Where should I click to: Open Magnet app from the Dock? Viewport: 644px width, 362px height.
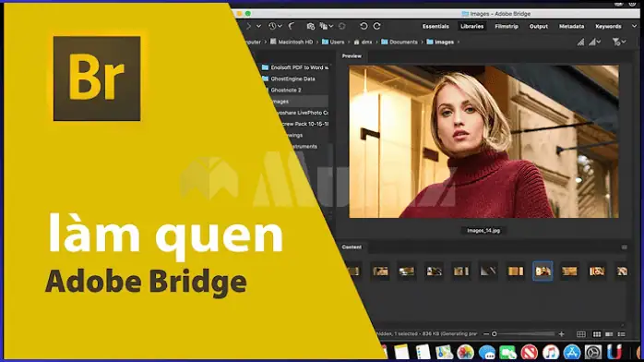614,352
